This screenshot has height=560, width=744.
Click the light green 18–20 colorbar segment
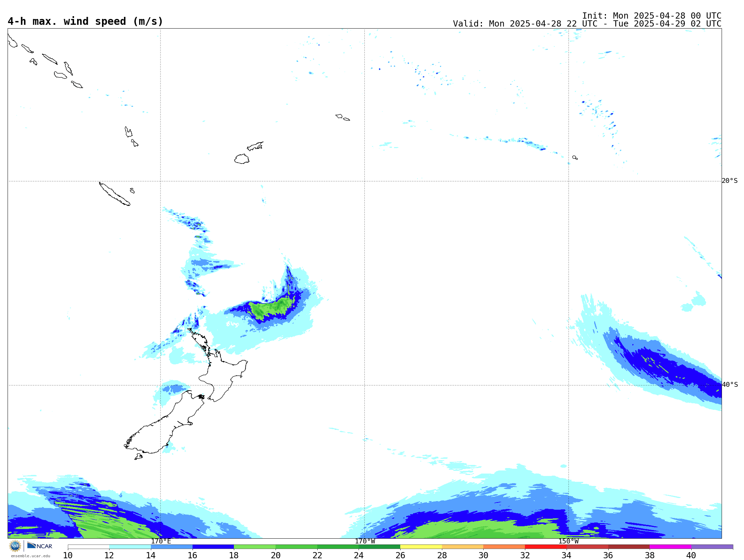click(255, 547)
